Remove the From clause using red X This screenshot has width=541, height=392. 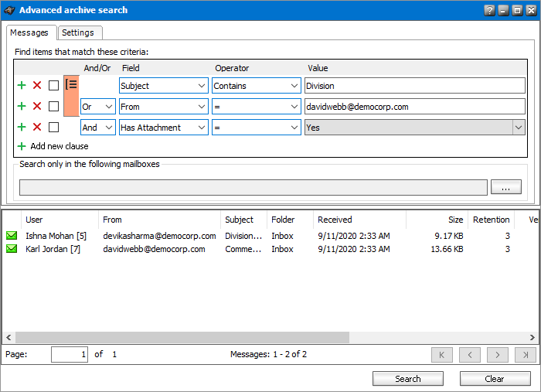pos(37,106)
